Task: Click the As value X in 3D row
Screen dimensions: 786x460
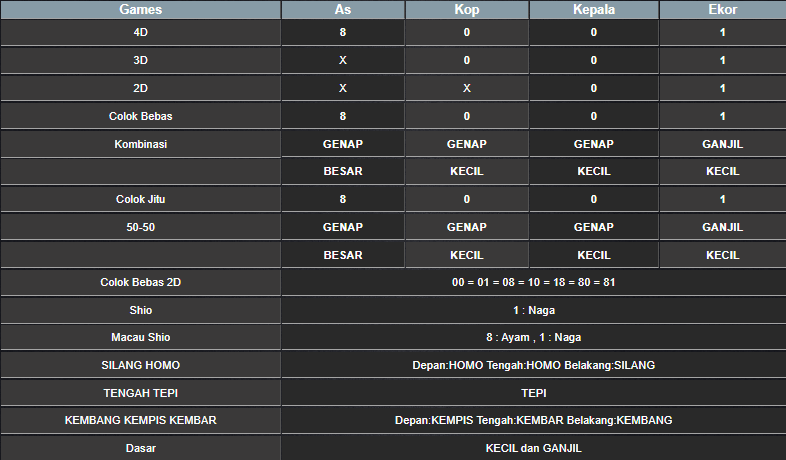Action: tap(343, 61)
